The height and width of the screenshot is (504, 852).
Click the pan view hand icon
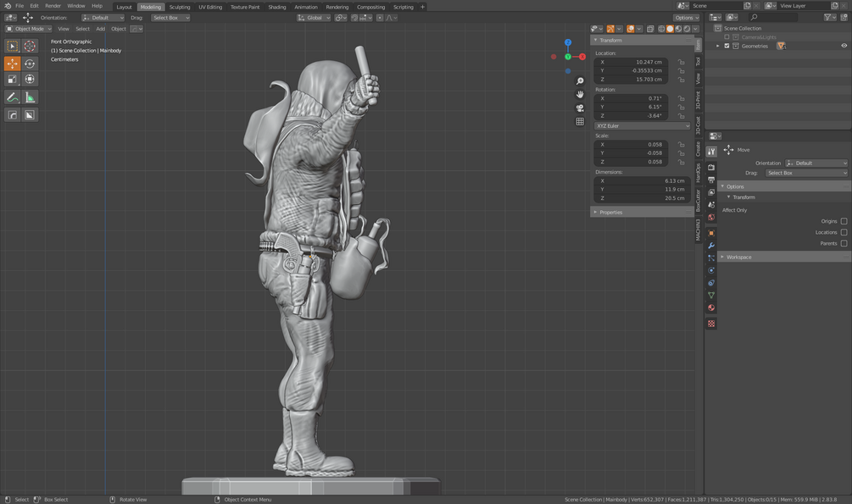coord(580,95)
